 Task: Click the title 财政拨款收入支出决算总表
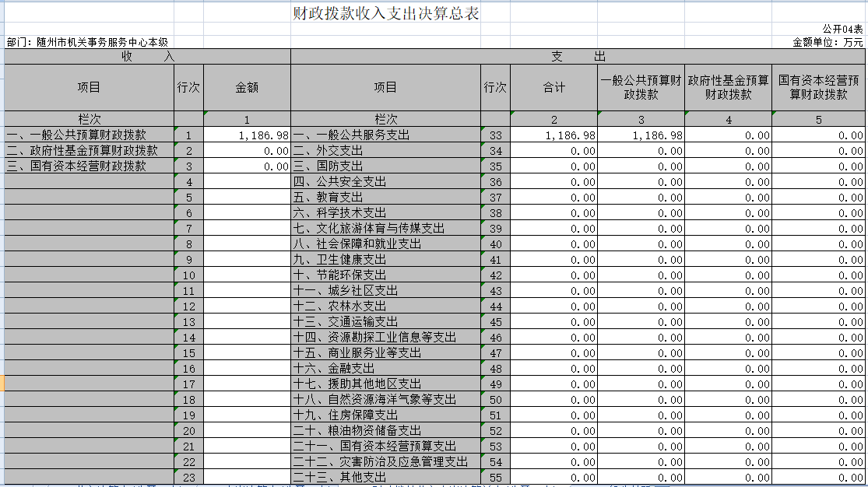click(x=385, y=15)
